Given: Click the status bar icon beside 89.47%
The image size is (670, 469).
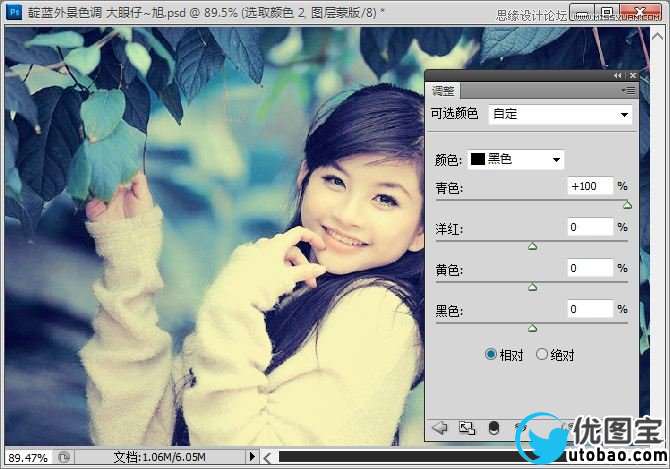Looking at the screenshot, I should pyautogui.click(x=64, y=457).
